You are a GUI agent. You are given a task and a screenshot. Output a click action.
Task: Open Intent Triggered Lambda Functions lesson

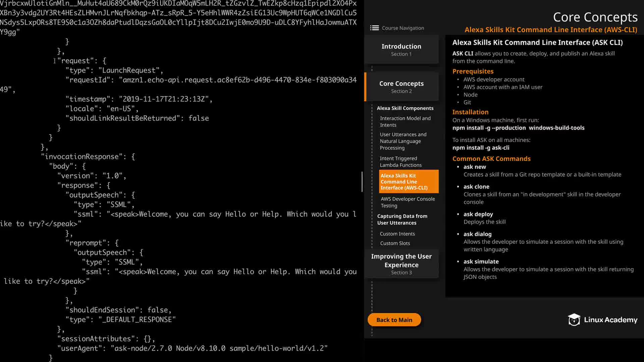coord(400,162)
